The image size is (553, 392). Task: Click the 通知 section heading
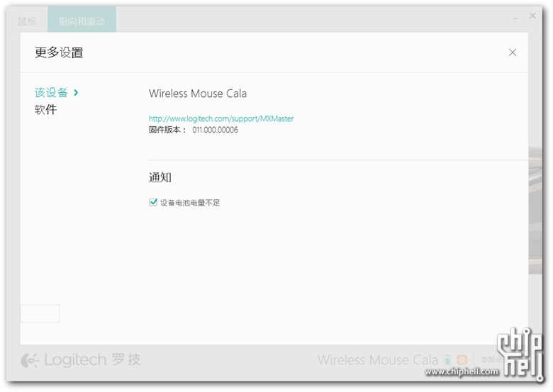pyautogui.click(x=160, y=177)
